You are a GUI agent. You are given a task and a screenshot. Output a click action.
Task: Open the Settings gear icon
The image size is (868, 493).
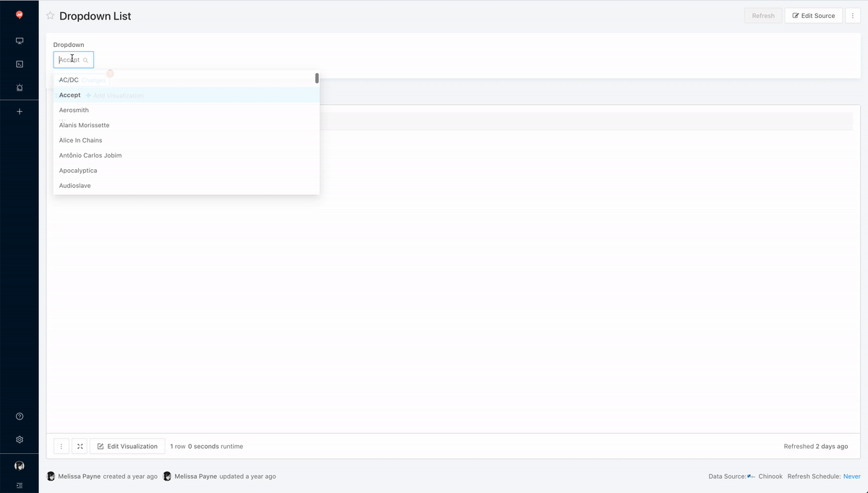19,439
